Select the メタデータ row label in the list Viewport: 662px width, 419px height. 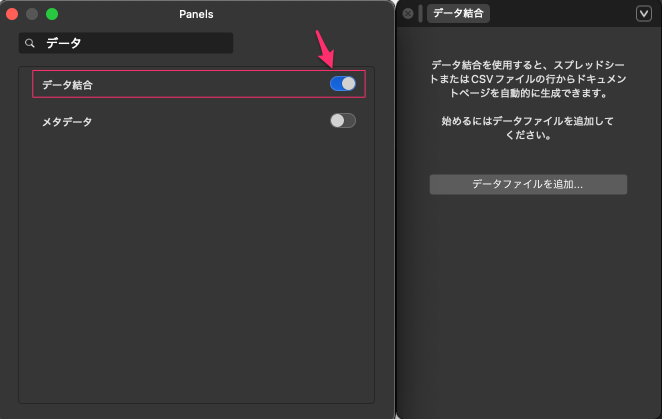67,122
